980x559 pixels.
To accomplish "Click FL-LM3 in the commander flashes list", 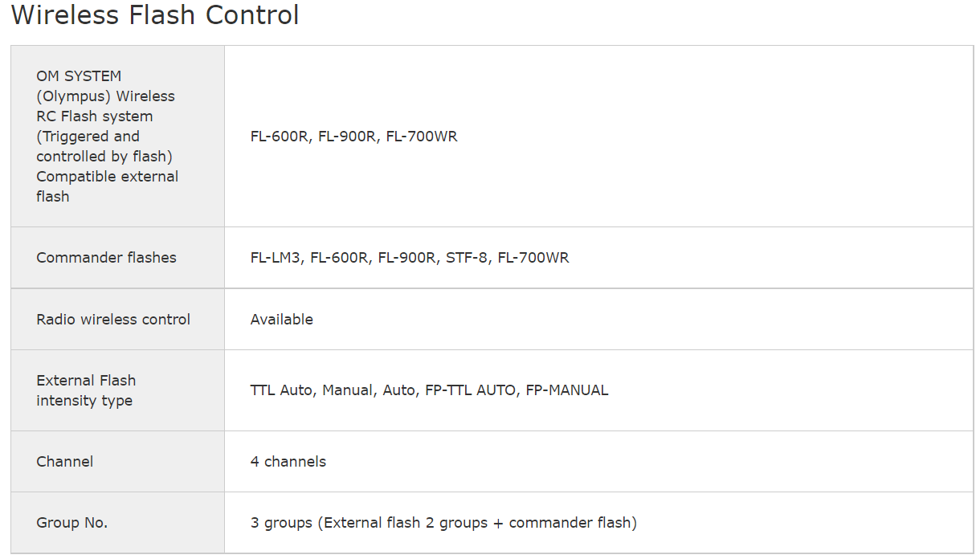I will (x=276, y=258).
